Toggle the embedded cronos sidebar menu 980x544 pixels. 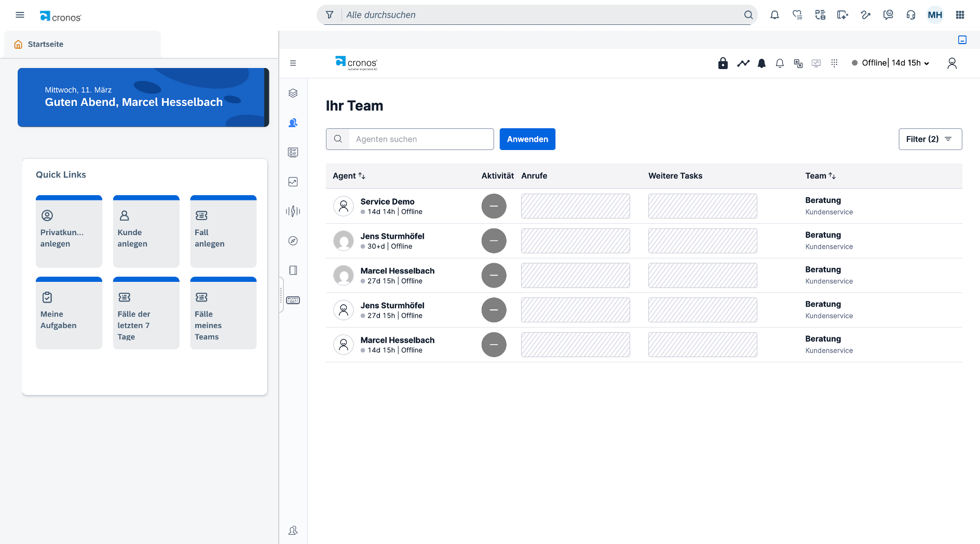tap(293, 63)
